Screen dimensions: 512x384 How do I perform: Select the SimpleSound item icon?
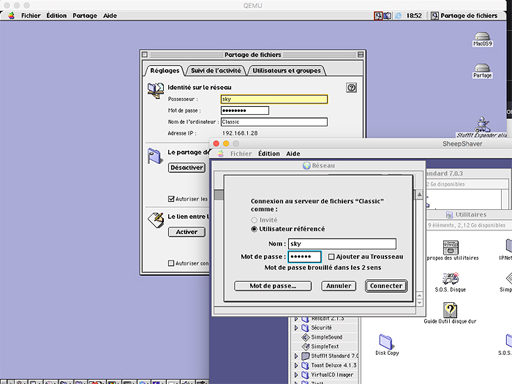pos(306,337)
